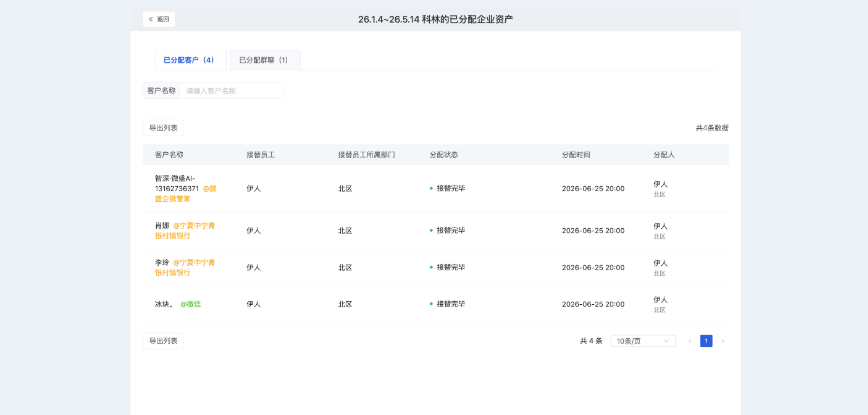Click 接替完毕 status in 李玲 row
The width and height of the screenshot is (868, 415).
click(447, 267)
